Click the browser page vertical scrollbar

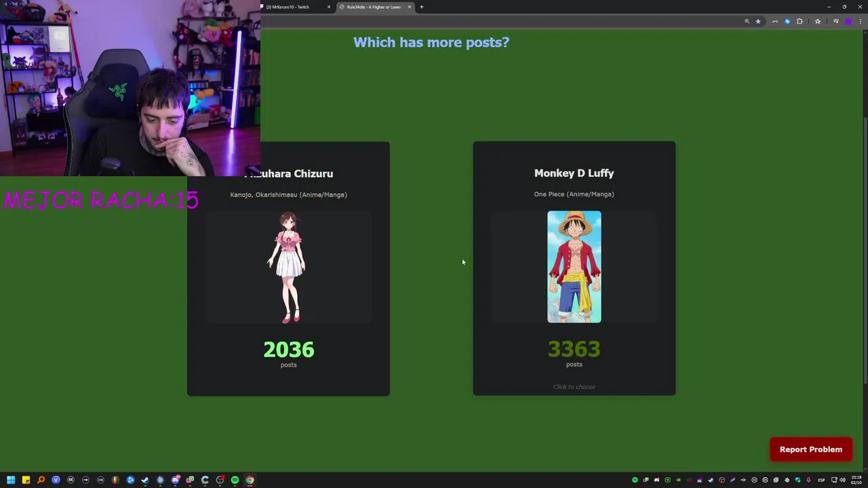[865, 249]
